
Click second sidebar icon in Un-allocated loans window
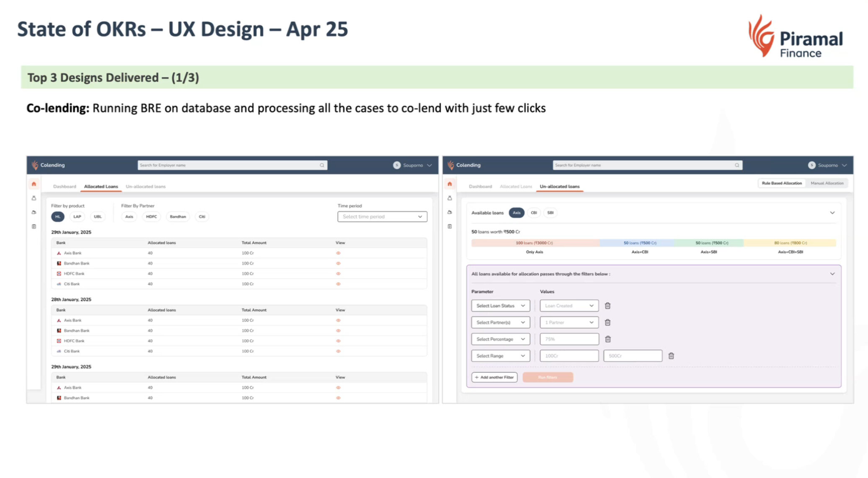click(449, 198)
